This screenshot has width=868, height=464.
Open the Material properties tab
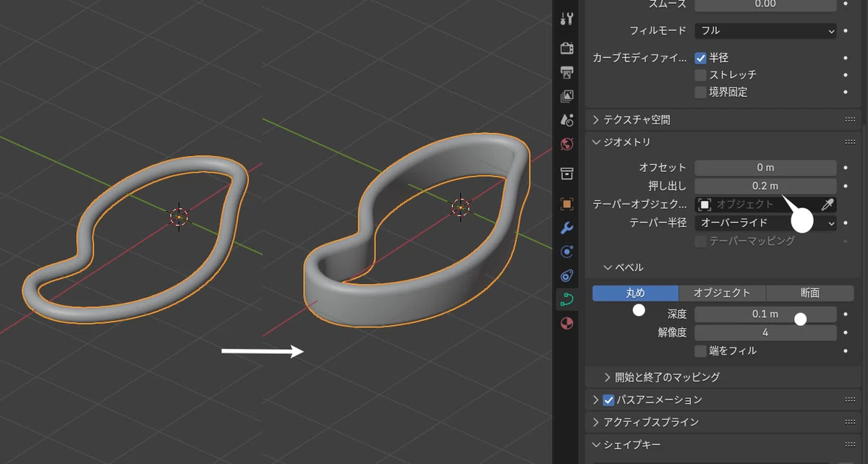[x=567, y=323]
